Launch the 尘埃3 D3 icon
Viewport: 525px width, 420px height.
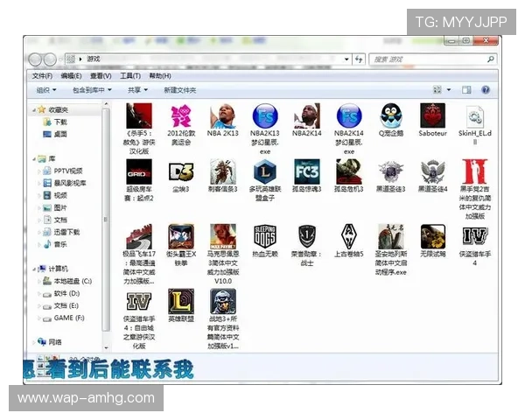point(181,171)
